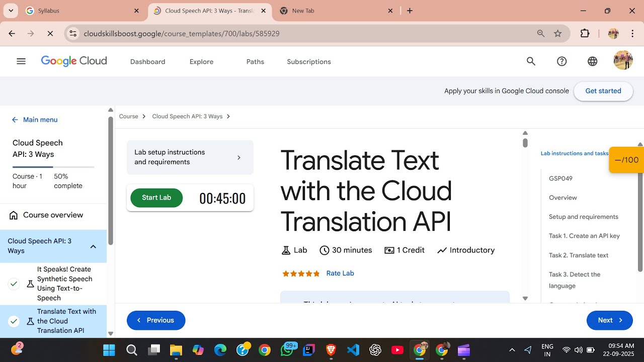Open Windows taskbar search
The height and width of the screenshot is (362, 644).
[132, 350]
